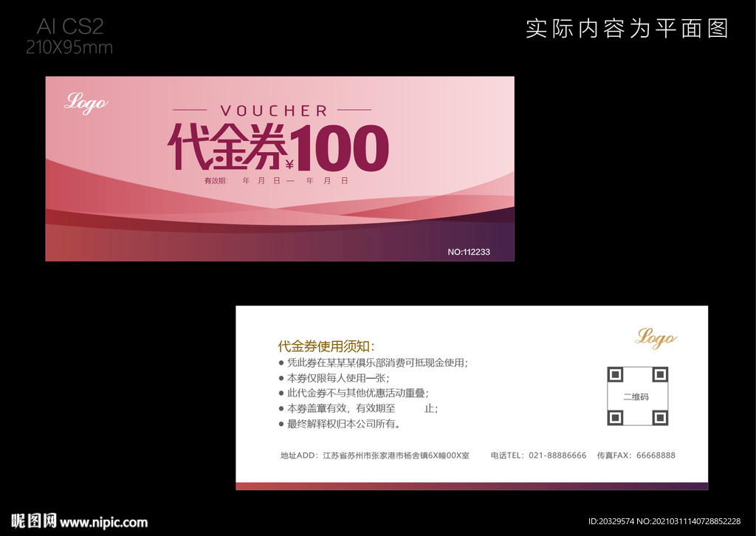This screenshot has width=756, height=536.
Task: Click the line 本券盖章有效，有效期至
Action: pos(358,409)
